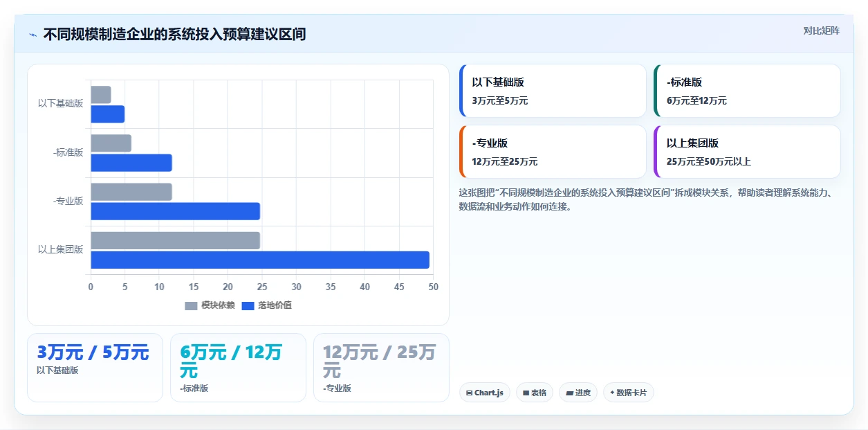Click the 进度 tag chip

tap(578, 393)
